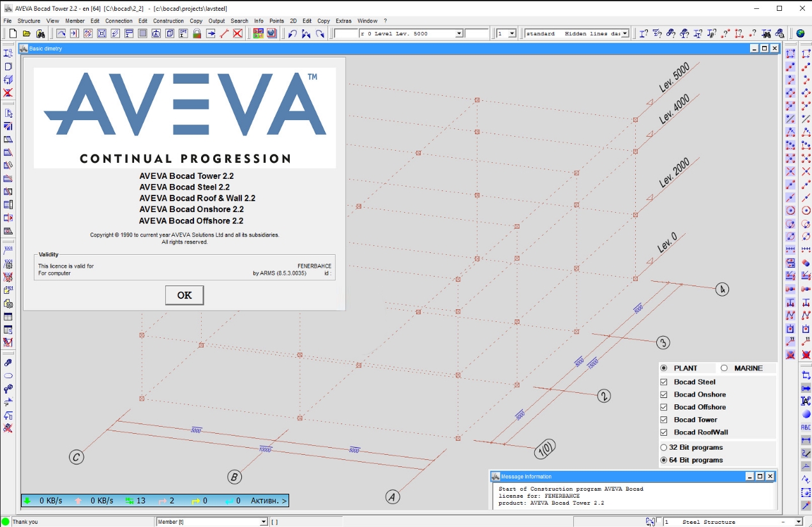Click the binoculars search icon
Screen dimensions: 812x527
[41, 33]
